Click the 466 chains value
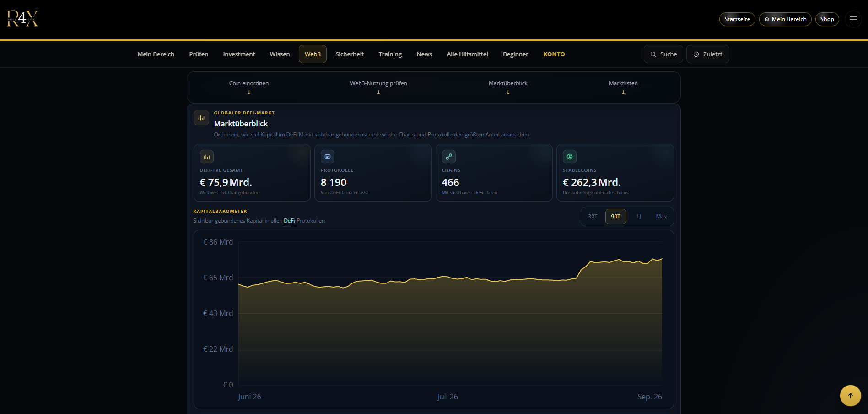 450,182
